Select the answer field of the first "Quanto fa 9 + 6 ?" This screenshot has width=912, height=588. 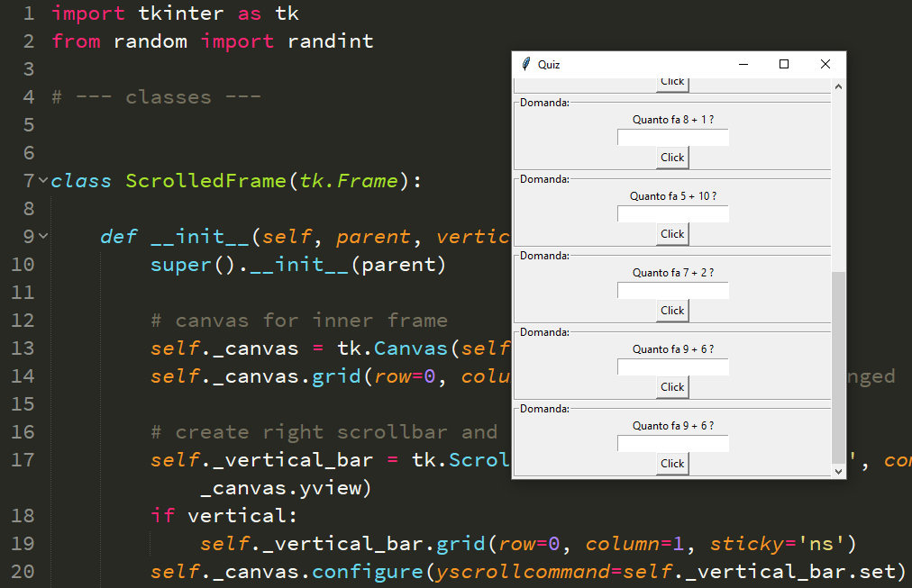tap(672, 366)
